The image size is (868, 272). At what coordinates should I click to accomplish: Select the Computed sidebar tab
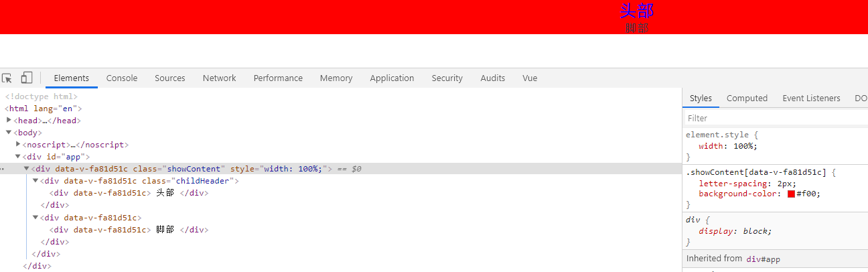[747, 98]
